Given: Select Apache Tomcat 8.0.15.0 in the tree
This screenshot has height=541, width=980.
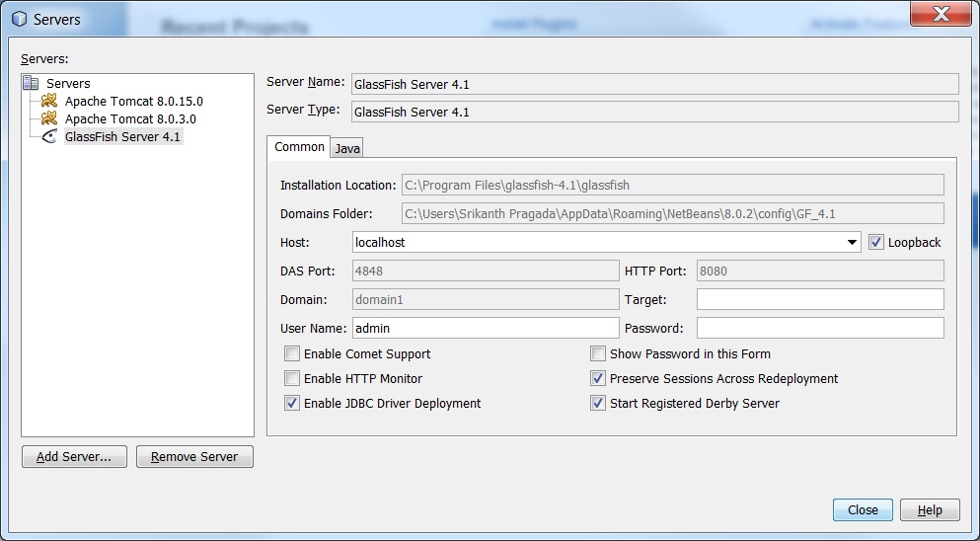Looking at the screenshot, I should point(134,102).
